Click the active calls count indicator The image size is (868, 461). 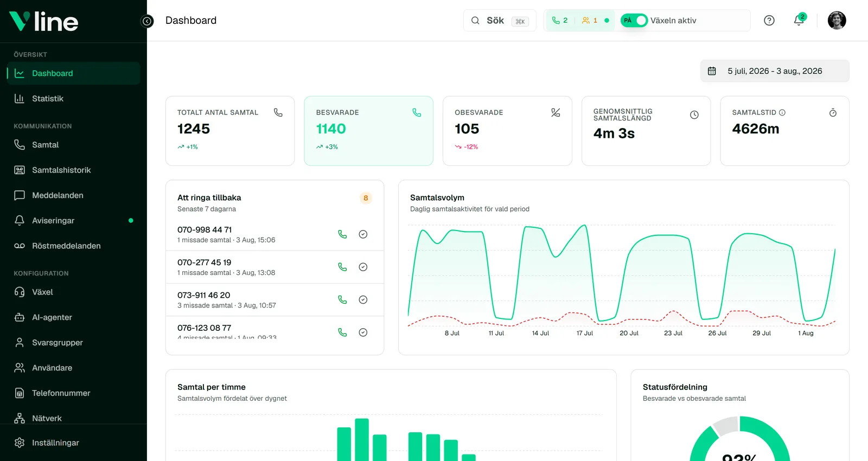(560, 21)
